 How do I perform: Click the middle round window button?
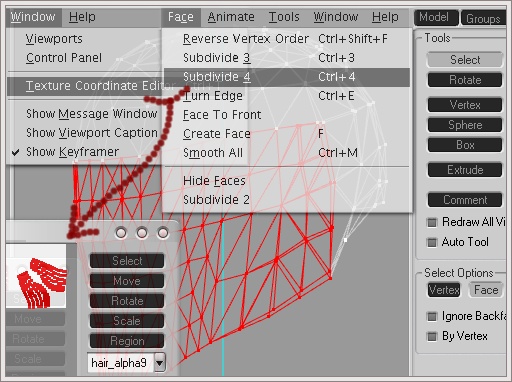(142, 233)
